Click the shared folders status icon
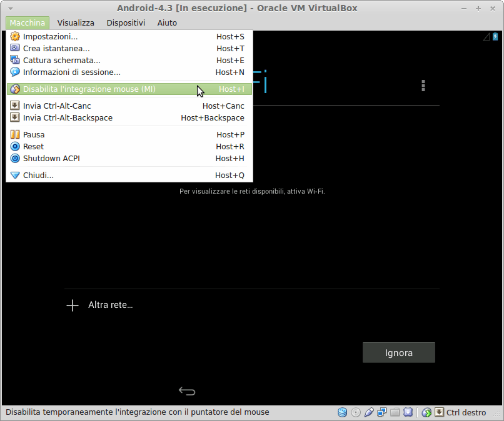 tap(395, 412)
